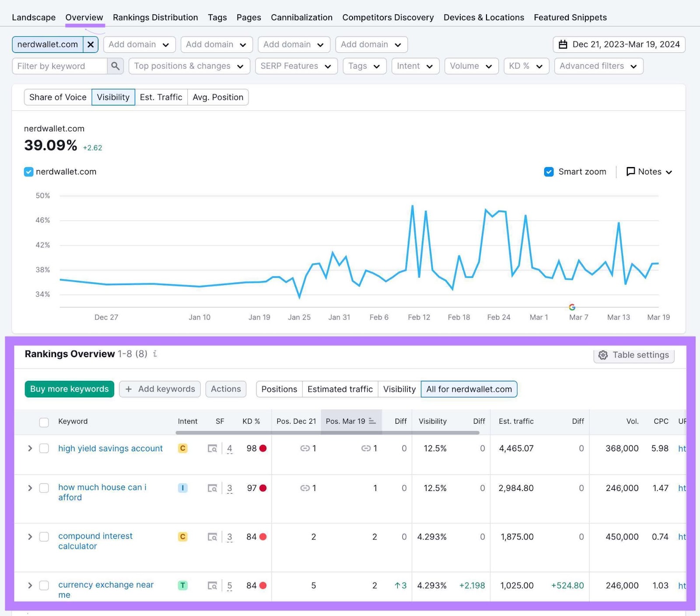Click the Google update marker on chart
700x616 pixels.
pos(572,307)
